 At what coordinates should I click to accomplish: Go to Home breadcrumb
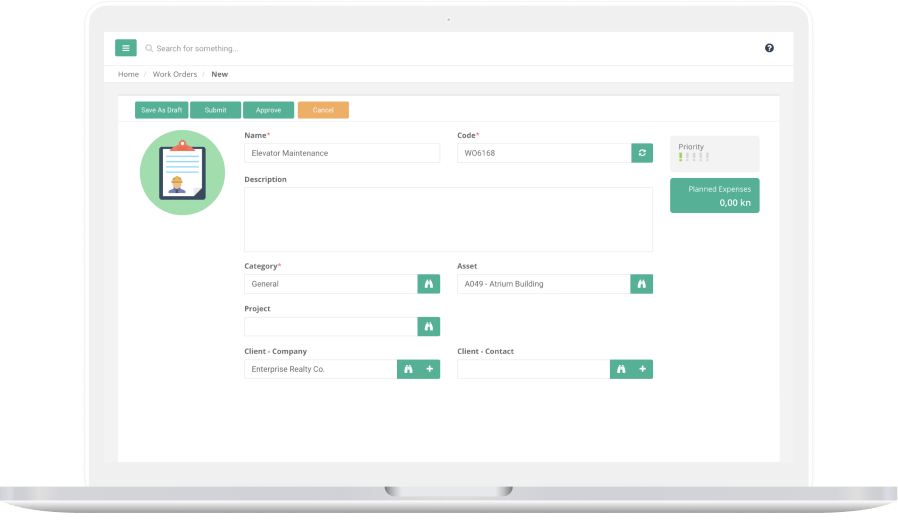[x=128, y=74]
